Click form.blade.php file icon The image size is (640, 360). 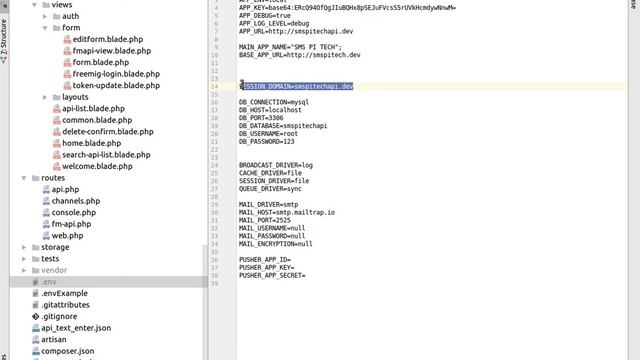67,62
